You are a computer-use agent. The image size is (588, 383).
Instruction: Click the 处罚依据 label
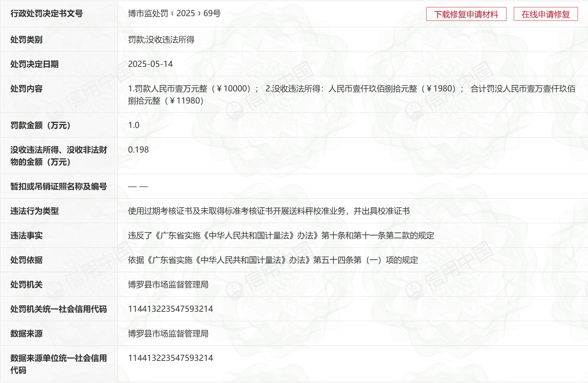(26, 260)
